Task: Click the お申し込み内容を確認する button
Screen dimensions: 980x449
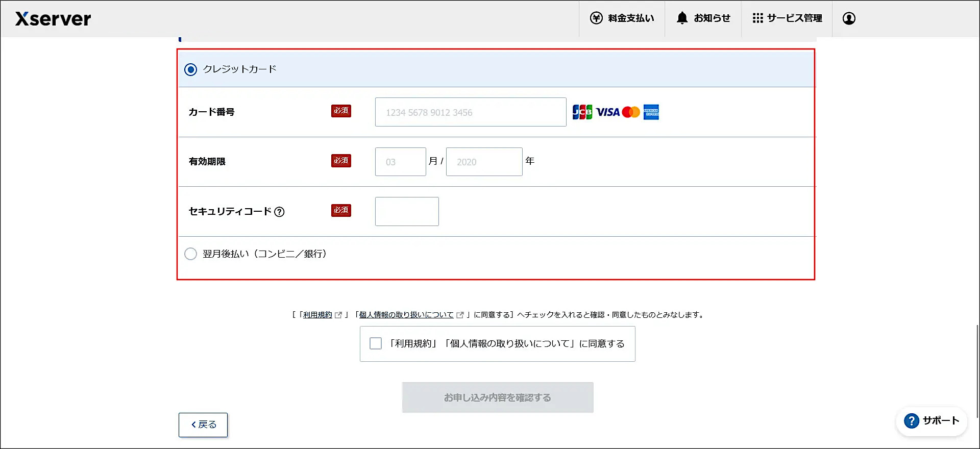Action: click(x=498, y=397)
